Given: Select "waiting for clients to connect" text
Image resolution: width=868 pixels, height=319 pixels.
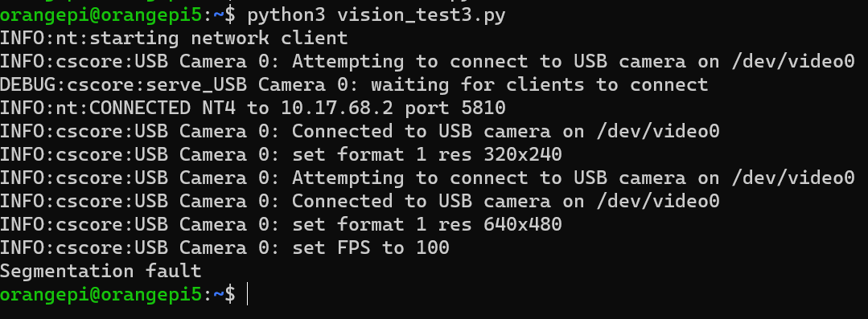Looking at the screenshot, I should tap(539, 84).
